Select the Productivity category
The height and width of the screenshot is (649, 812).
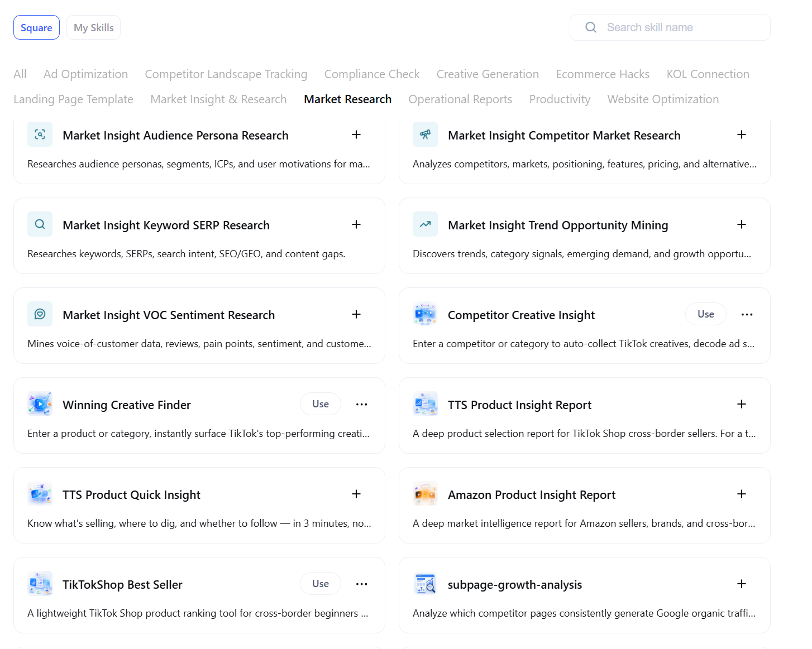pyautogui.click(x=560, y=99)
